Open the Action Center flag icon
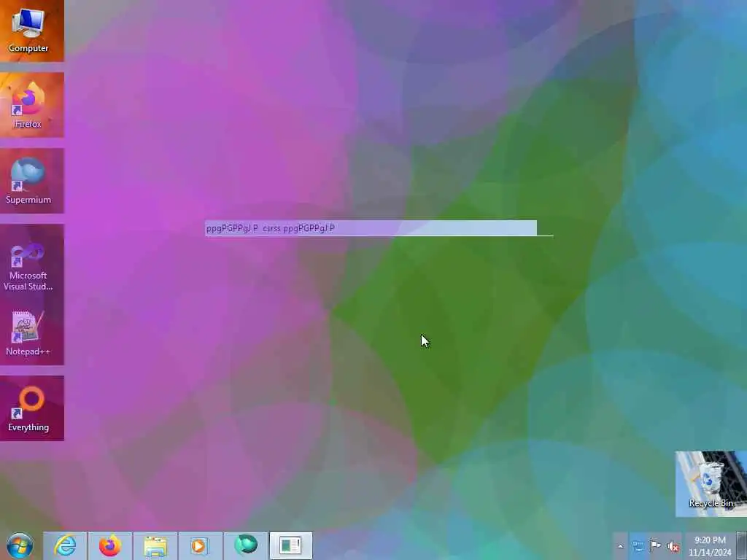The width and height of the screenshot is (747, 560). click(x=656, y=546)
